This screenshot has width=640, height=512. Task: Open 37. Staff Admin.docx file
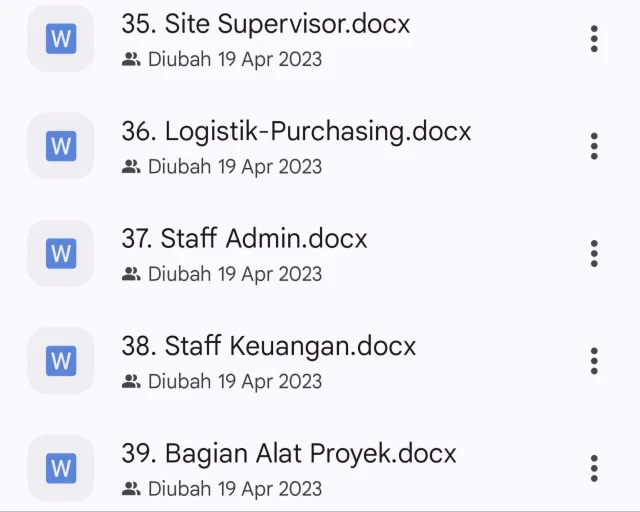click(x=244, y=239)
